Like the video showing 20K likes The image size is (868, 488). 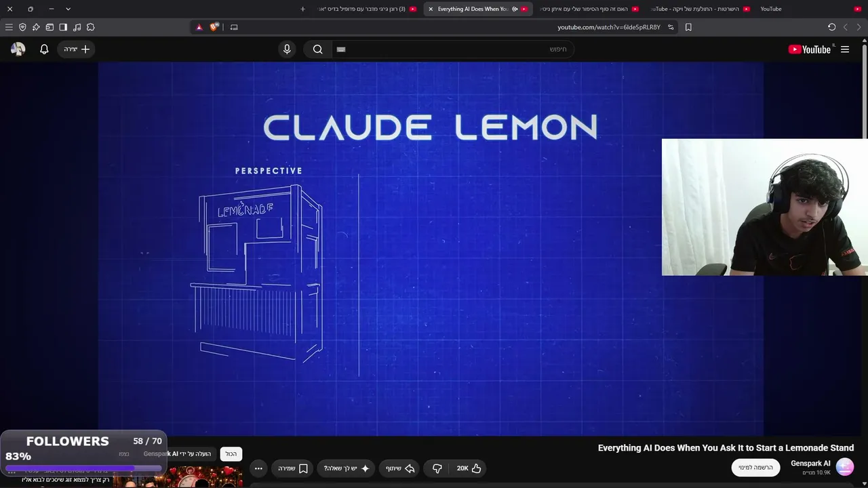[469, 468]
